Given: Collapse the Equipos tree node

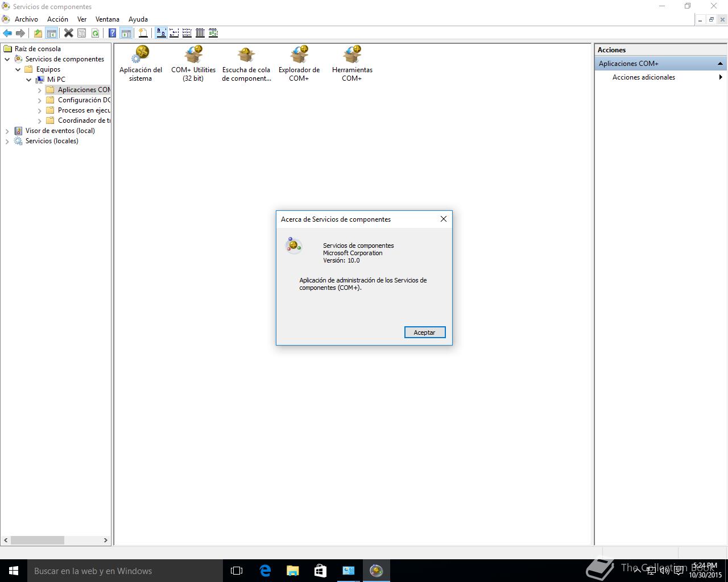Looking at the screenshot, I should [18, 69].
